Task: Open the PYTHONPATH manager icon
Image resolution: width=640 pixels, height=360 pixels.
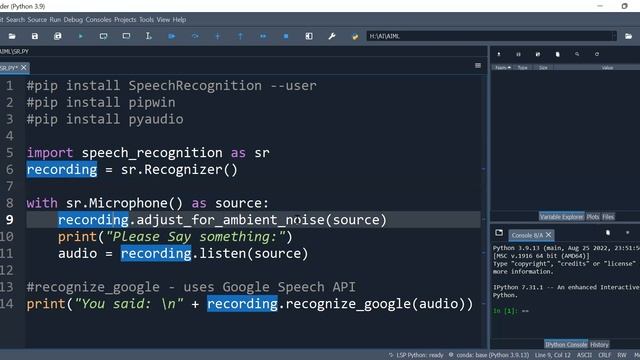Action: click(x=355, y=36)
